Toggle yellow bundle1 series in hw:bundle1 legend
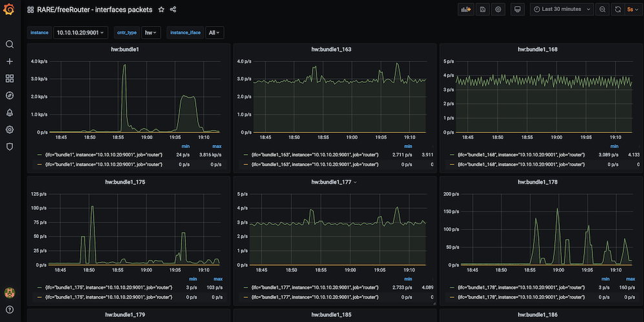The height and width of the screenshot is (322, 644). tap(104, 164)
